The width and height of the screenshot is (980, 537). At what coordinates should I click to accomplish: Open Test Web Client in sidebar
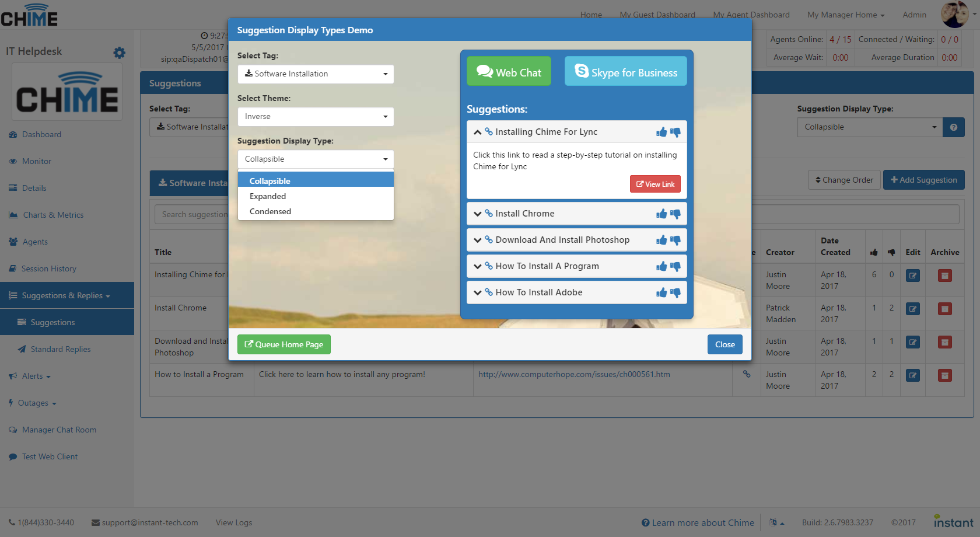point(67,456)
